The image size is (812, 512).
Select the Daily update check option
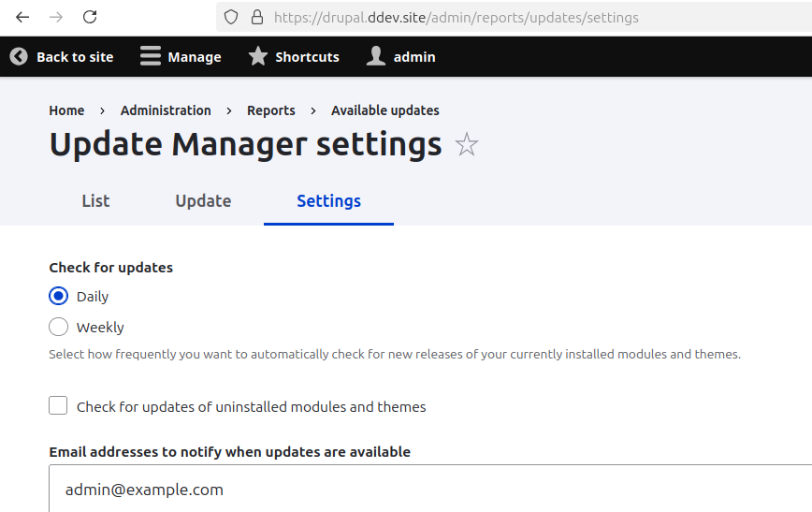[59, 296]
